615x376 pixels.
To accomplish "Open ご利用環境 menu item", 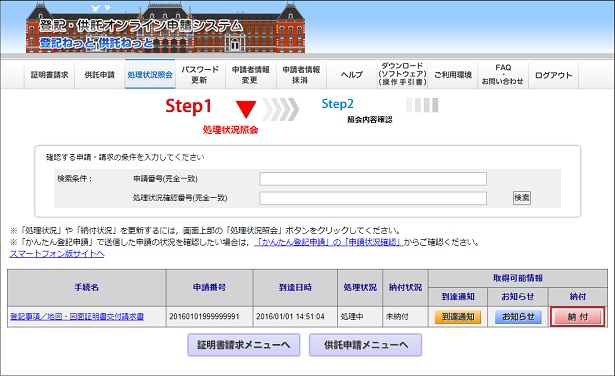I will coord(453,74).
